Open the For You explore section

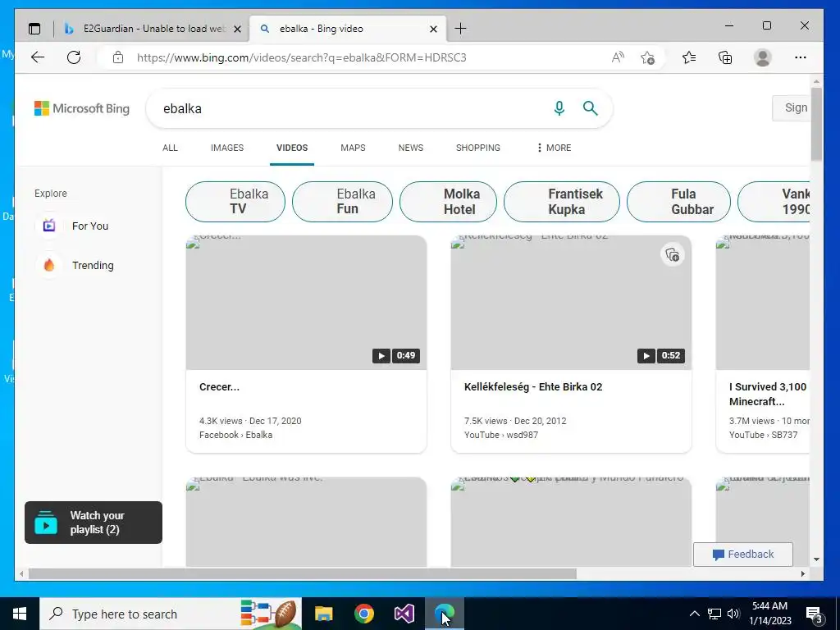(x=72, y=226)
